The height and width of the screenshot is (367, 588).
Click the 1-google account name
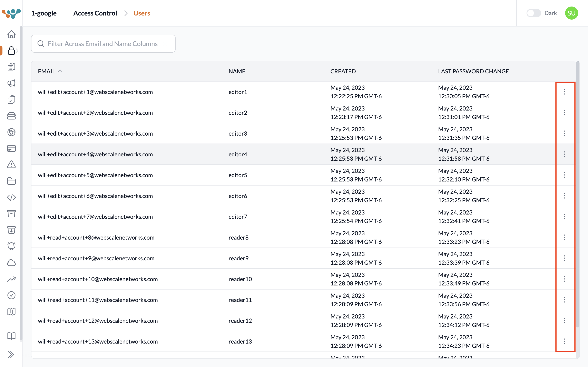pos(44,13)
